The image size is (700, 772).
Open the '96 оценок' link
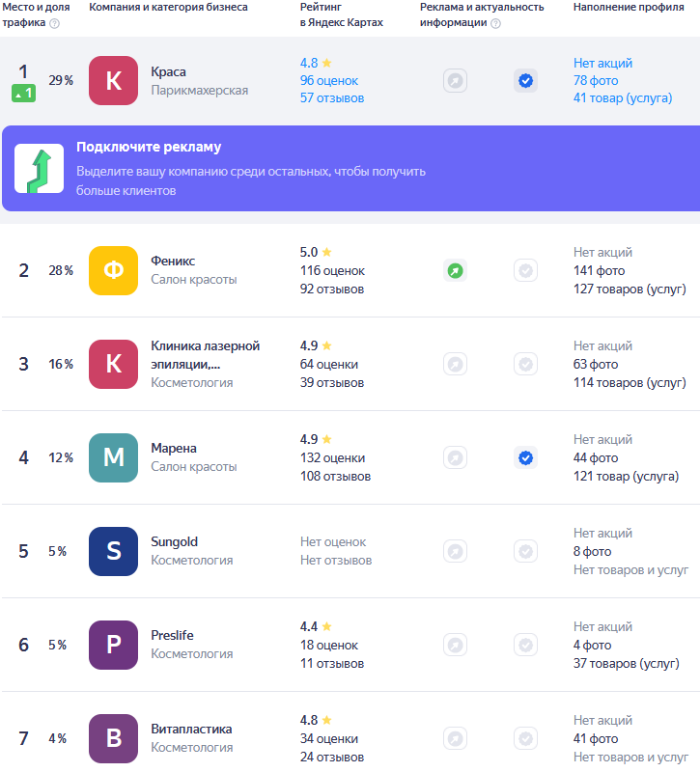tap(329, 80)
